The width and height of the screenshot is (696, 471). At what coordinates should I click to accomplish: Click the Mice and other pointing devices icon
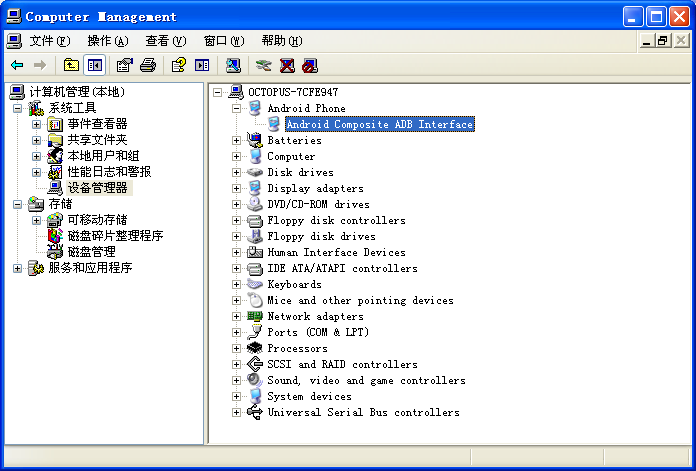(x=255, y=300)
